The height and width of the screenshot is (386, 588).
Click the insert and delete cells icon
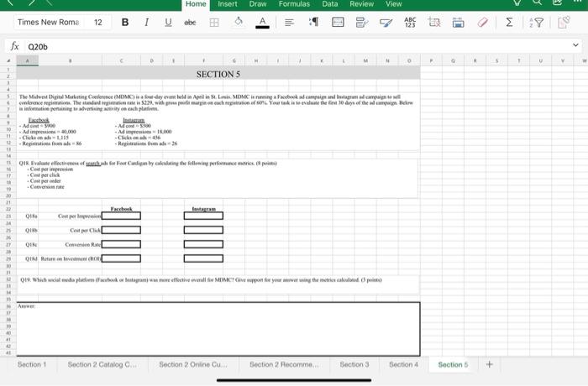click(434, 23)
